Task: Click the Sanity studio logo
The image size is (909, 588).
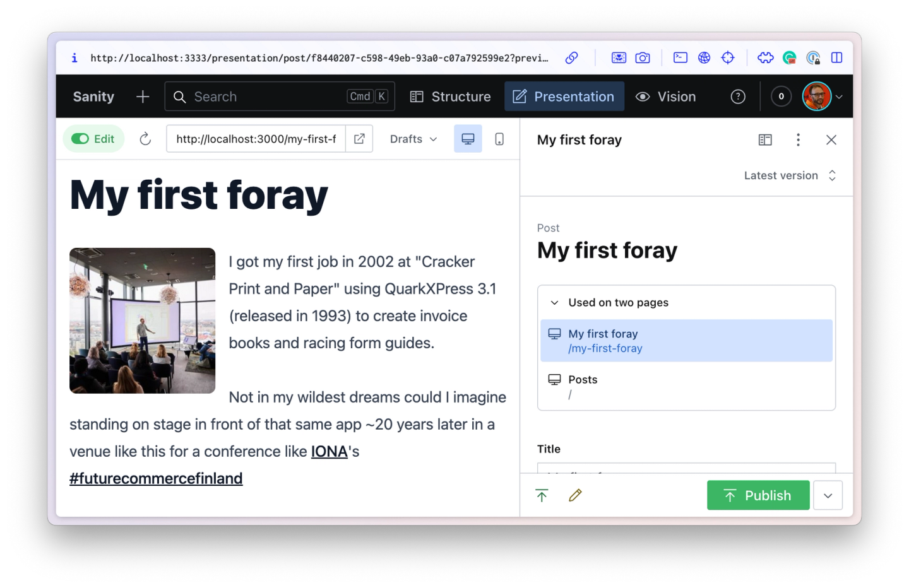Action: 93,97
